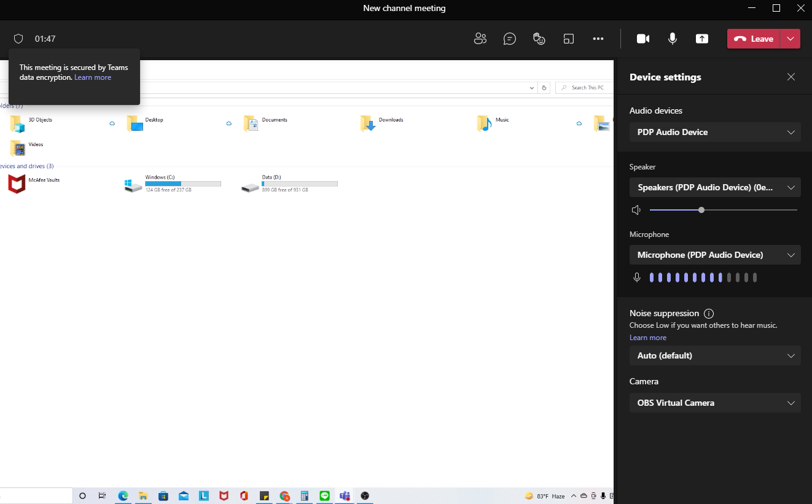Screen dimensions: 812x504
Task: Click the speaker volume icon
Action: 636,210
